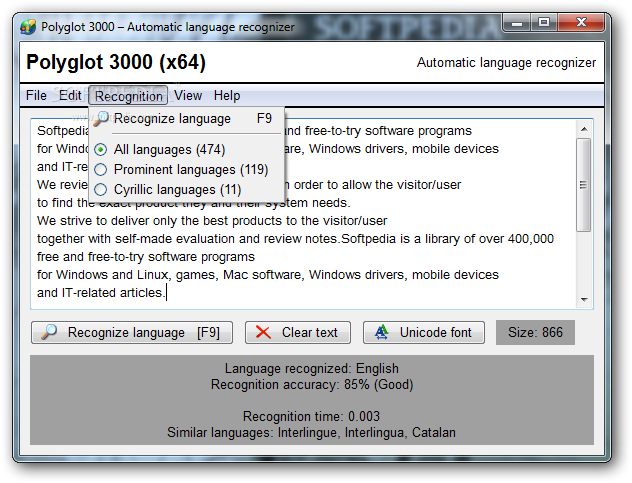Click the Unicode font button
Screen dimensions: 632x483
click(424, 332)
